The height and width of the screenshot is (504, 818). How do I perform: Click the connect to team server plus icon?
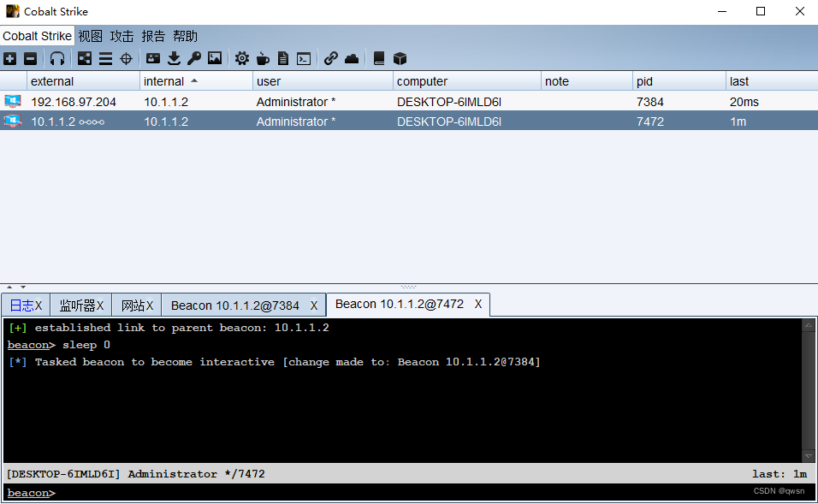tap(10, 58)
